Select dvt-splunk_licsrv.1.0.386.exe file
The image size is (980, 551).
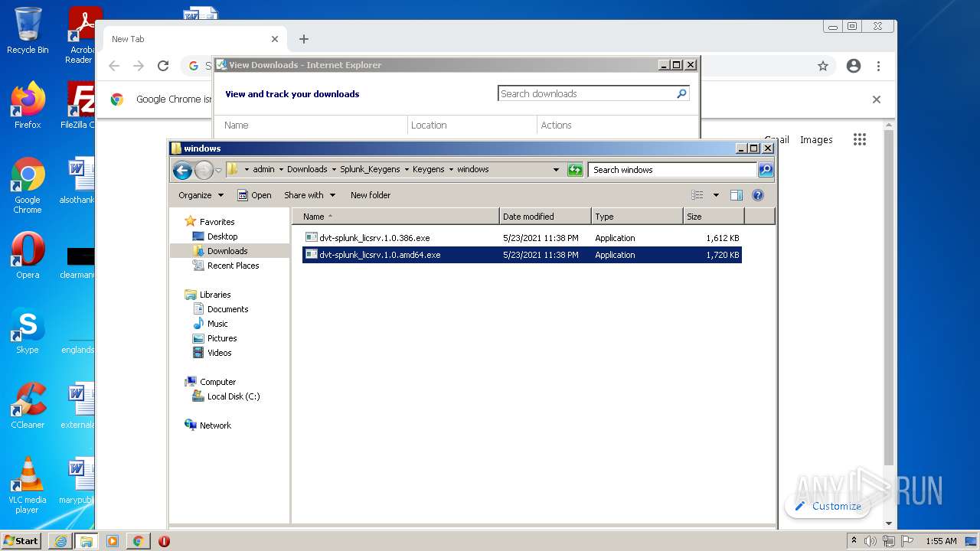(521, 238)
